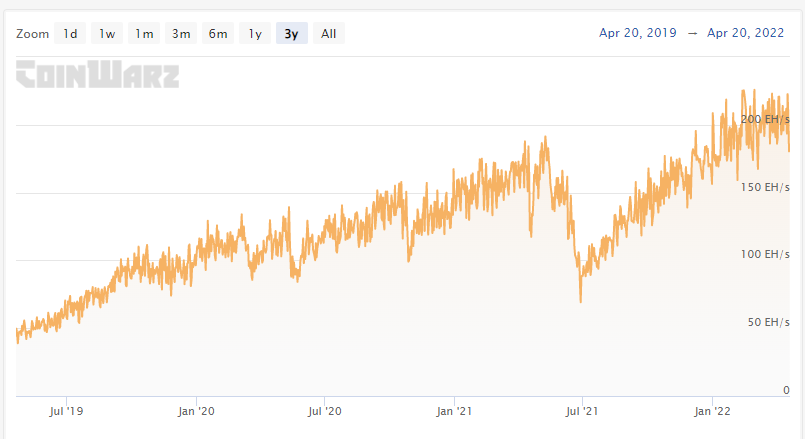The width and height of the screenshot is (805, 439).
Task: Click the Jul '21 x-axis tick label
Action: 582,410
